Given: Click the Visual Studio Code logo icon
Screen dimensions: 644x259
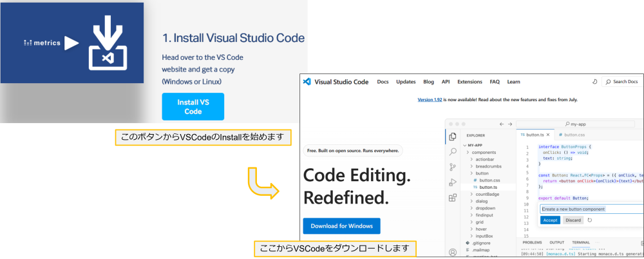Looking at the screenshot, I should [x=307, y=81].
